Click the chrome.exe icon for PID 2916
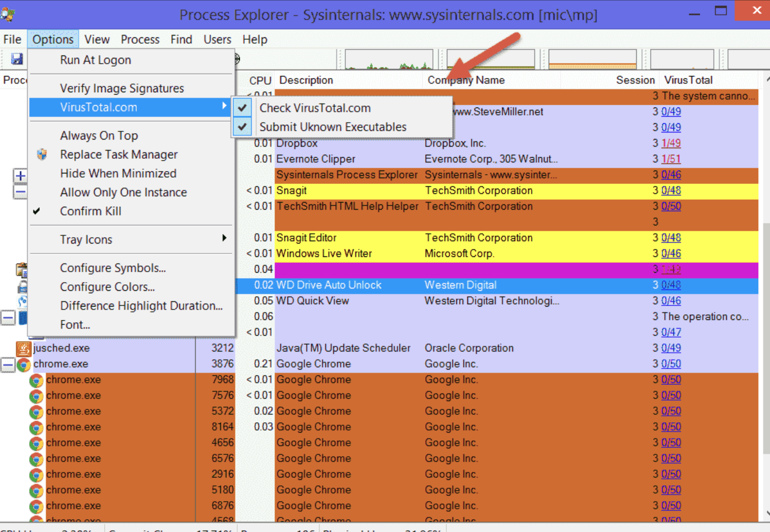Image resolution: width=770 pixels, height=532 pixels. (36, 475)
